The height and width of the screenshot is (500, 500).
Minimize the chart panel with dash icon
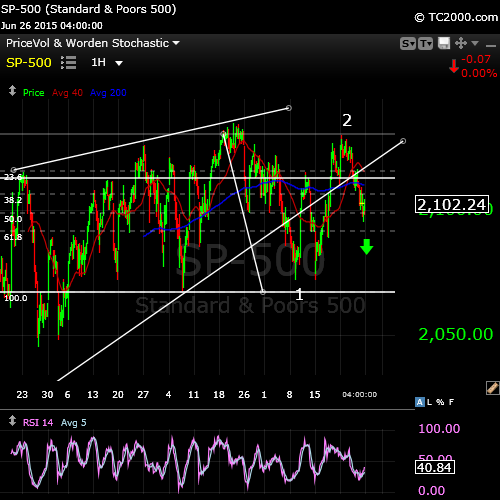click(491, 45)
